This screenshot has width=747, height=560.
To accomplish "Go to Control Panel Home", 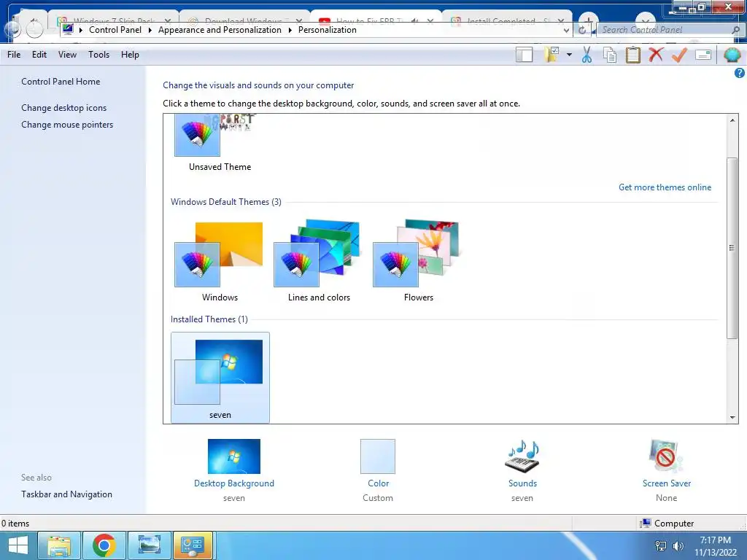I will [61, 82].
